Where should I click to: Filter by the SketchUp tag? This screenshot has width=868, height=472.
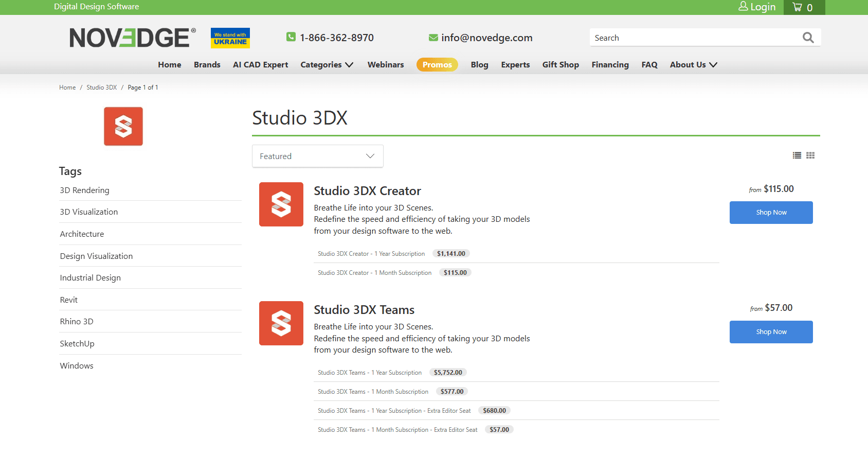point(77,344)
